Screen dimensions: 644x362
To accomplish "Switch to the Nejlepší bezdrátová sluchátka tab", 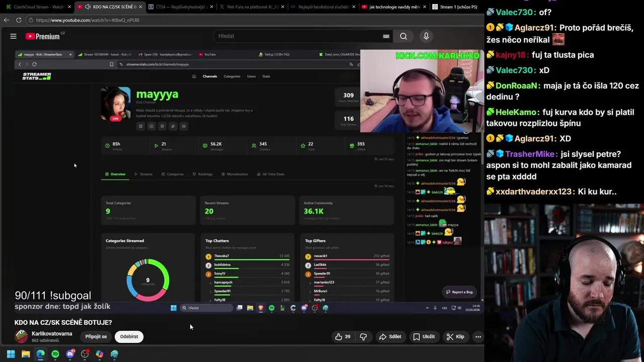I will (x=324, y=7).
